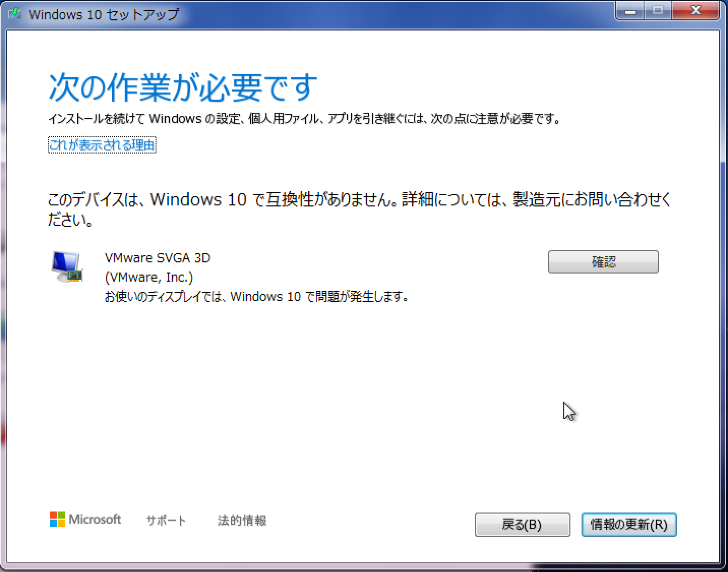The image size is (728, 572).
Task: Select the VMware SVGA 3D device name
Action: point(157,258)
